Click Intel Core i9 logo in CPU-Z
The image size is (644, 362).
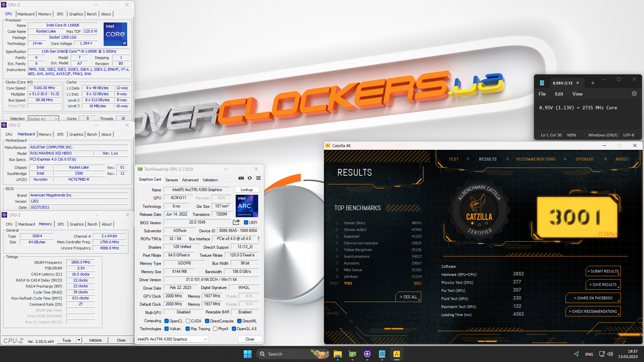(x=115, y=34)
